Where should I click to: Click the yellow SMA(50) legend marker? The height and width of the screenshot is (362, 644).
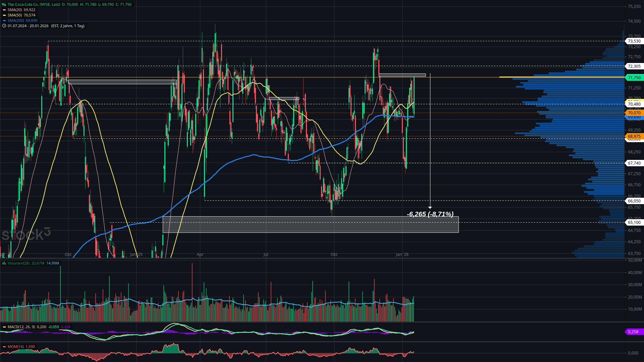(4, 15)
